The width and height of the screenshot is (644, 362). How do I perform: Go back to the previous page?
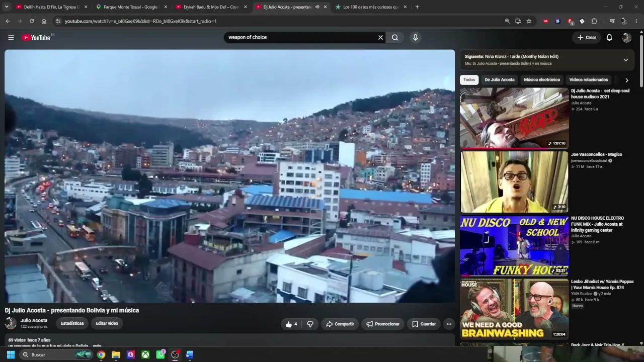click(x=8, y=21)
